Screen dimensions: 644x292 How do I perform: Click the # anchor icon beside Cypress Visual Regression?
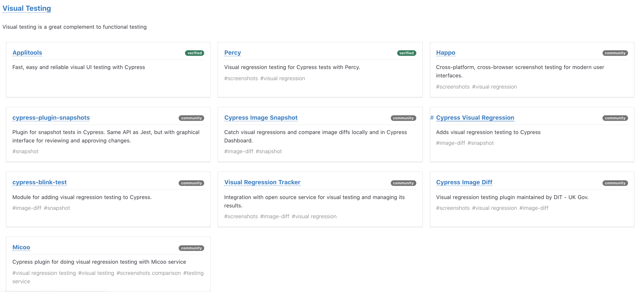coord(432,118)
